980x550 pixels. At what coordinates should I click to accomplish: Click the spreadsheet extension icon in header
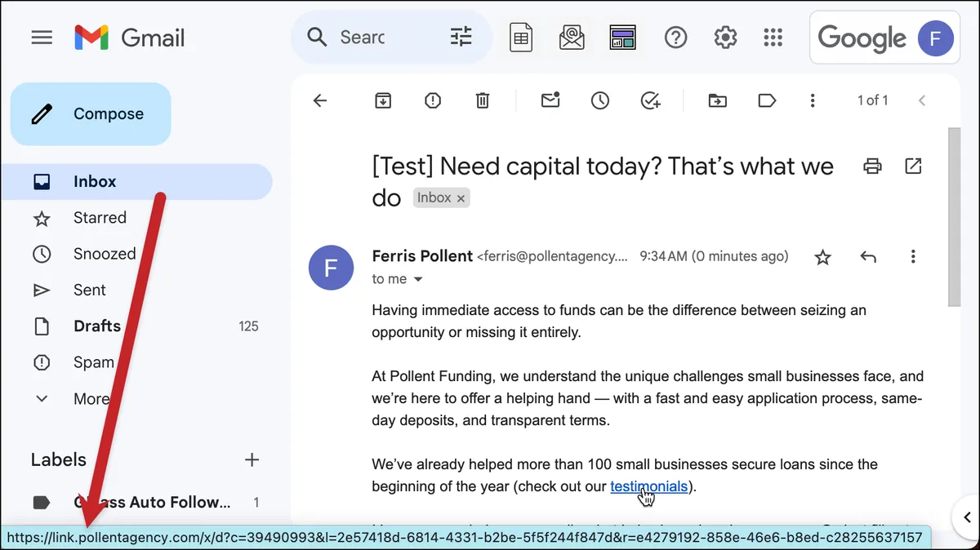[x=521, y=38]
